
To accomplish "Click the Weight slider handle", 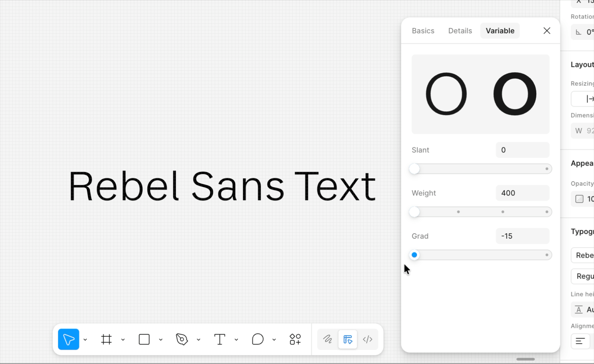I will pyautogui.click(x=414, y=212).
